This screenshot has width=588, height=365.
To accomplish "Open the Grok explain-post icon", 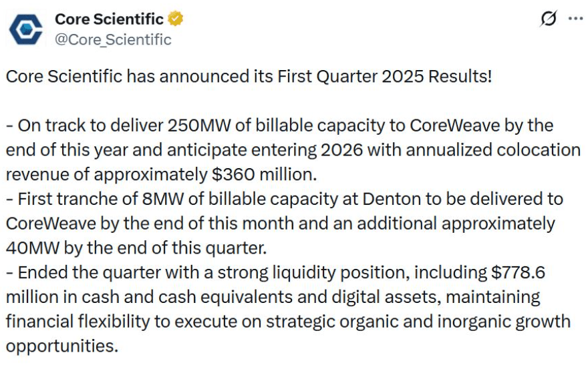I will 549,19.
